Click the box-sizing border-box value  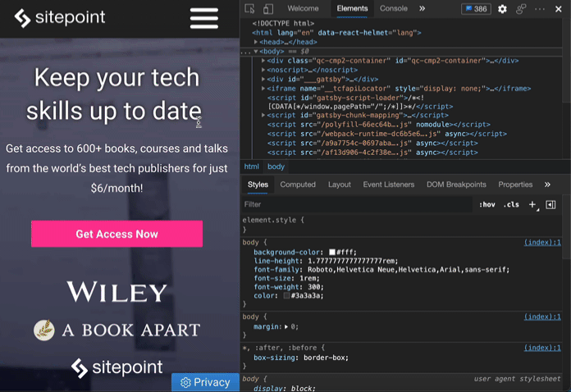(325, 358)
